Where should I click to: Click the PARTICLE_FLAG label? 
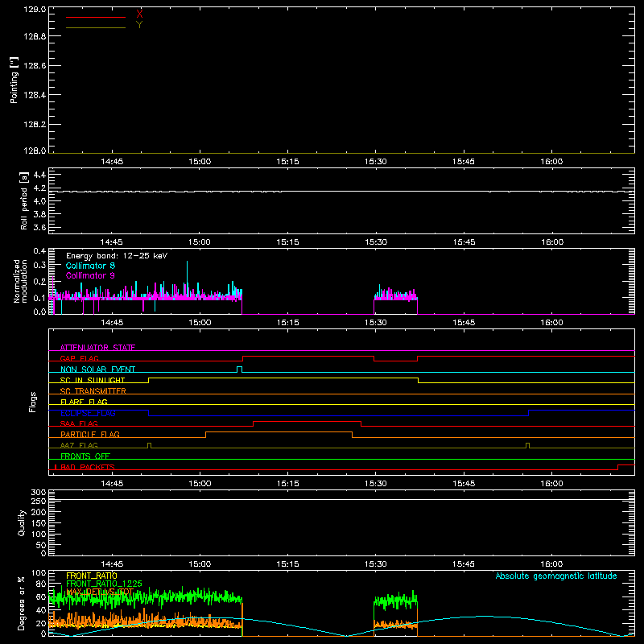(x=90, y=435)
